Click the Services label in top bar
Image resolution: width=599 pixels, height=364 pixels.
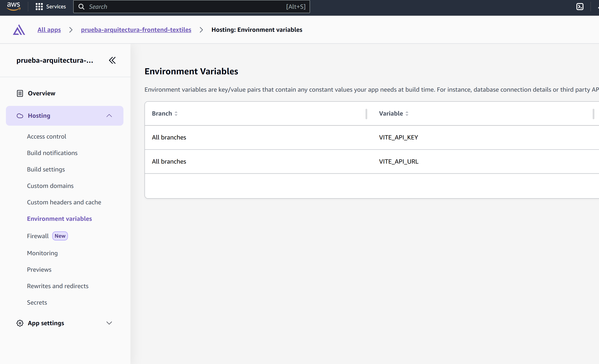56,7
